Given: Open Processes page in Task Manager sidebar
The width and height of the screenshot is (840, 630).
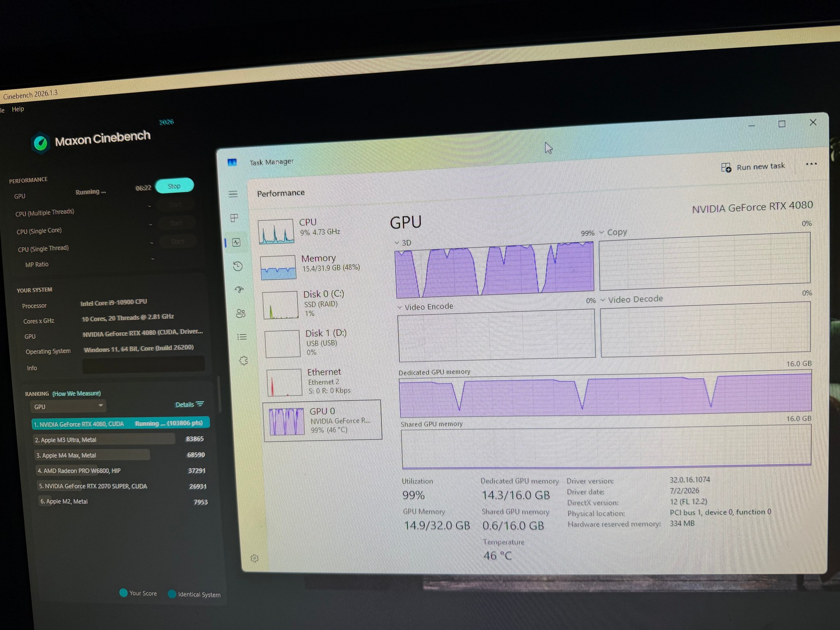Looking at the screenshot, I should pos(234,218).
